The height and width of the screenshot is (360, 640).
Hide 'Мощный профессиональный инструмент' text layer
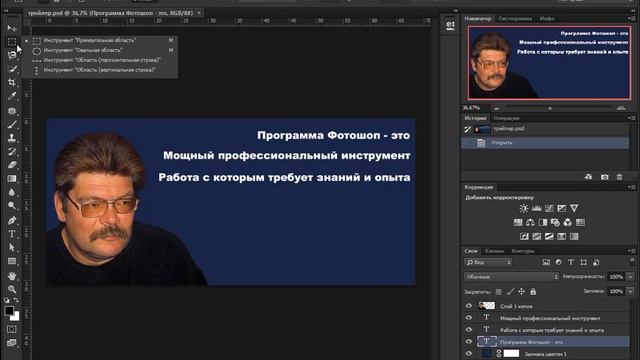469,318
